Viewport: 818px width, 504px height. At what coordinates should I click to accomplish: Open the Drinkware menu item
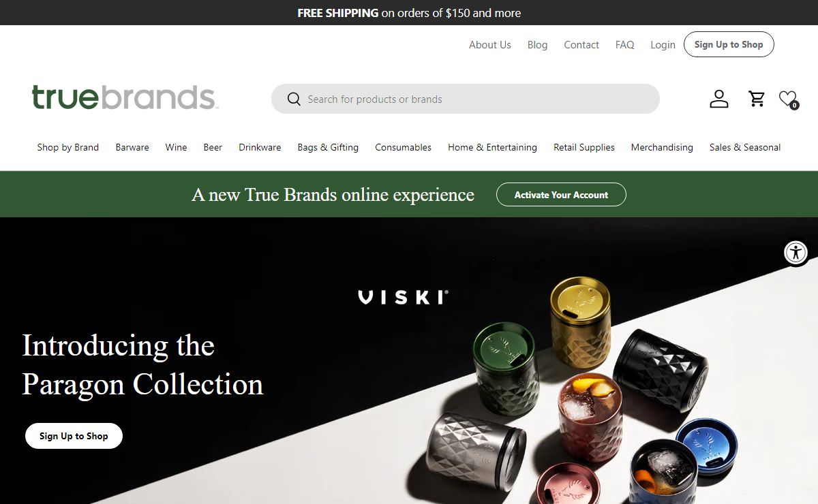pyautogui.click(x=260, y=147)
